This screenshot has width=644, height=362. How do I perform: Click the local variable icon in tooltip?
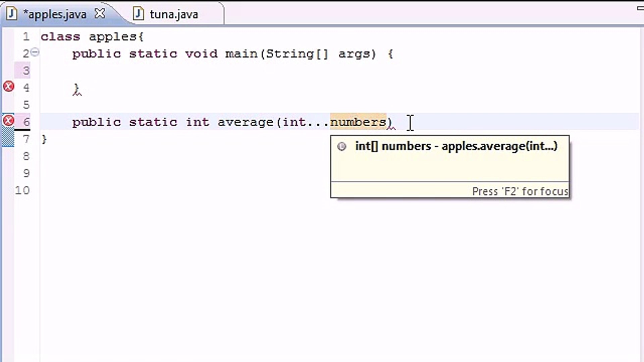[x=341, y=146]
